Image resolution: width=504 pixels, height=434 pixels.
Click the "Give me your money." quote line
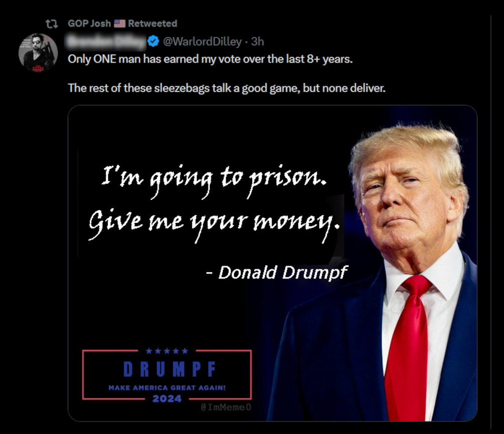pos(214,224)
